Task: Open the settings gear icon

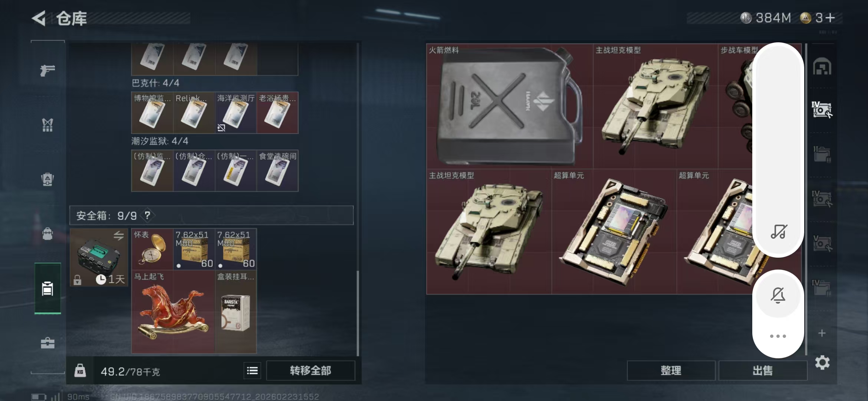Action: (822, 362)
